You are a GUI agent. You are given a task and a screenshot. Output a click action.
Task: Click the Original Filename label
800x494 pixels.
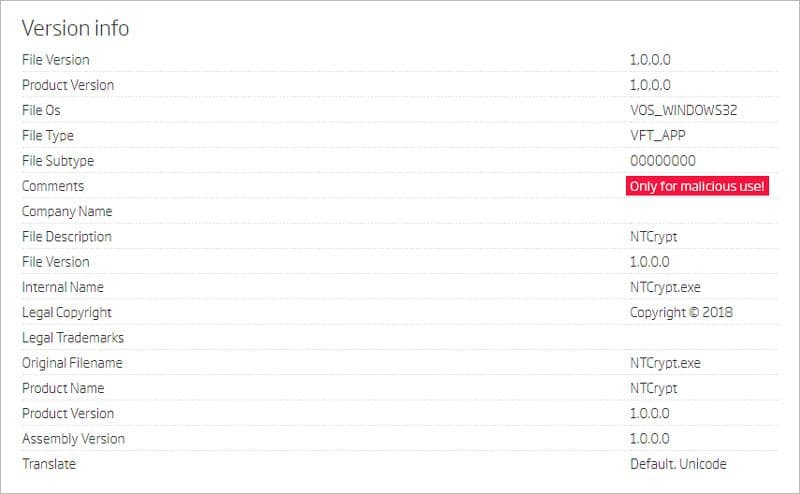[72, 363]
